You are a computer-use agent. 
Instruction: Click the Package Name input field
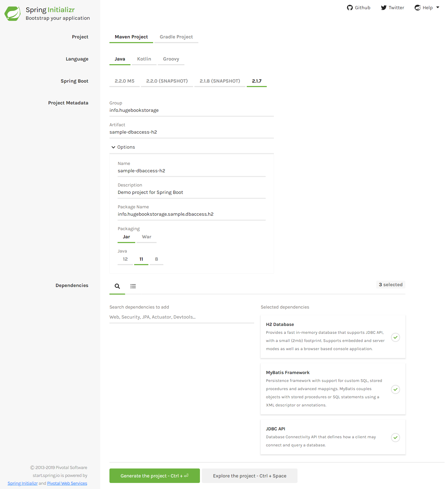192,214
